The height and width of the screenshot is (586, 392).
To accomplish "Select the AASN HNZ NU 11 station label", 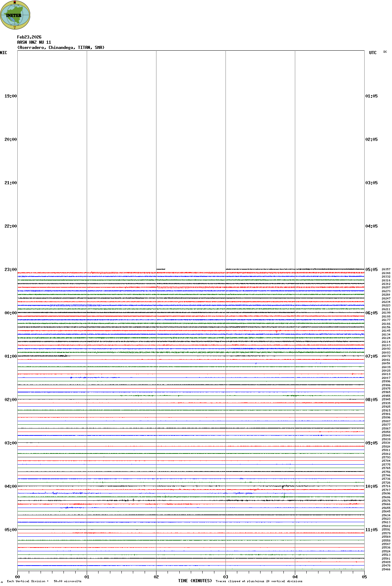I will (34, 42).
